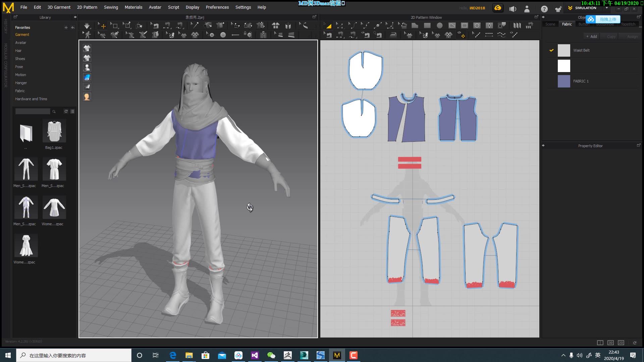Switch to the Button tab in Object panel

click(x=584, y=24)
